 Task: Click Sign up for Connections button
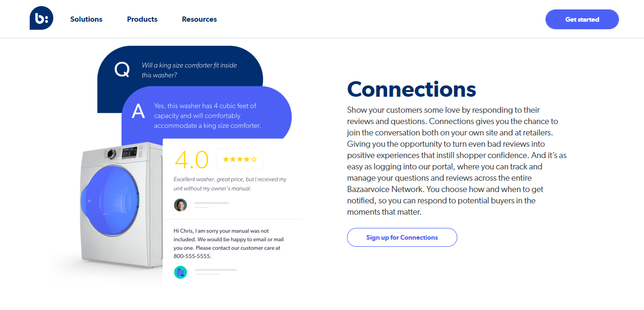click(x=402, y=237)
